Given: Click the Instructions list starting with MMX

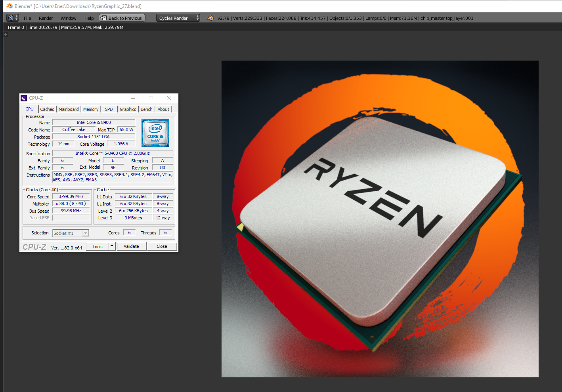Looking at the screenshot, I should [113, 177].
